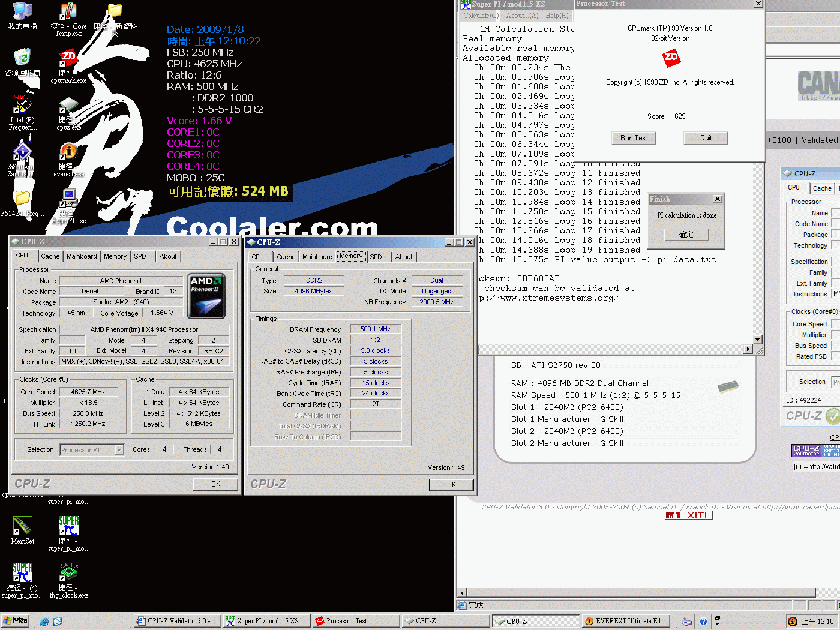Click the second quick launch icon after Internet Explorer
This screenshot has height=630, width=840.
coord(58,622)
